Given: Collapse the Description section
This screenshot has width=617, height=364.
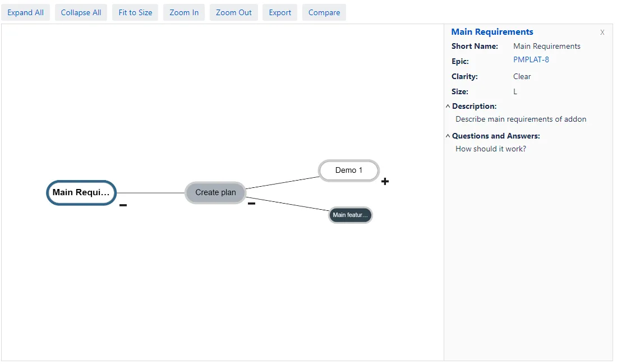Looking at the screenshot, I should point(448,106).
